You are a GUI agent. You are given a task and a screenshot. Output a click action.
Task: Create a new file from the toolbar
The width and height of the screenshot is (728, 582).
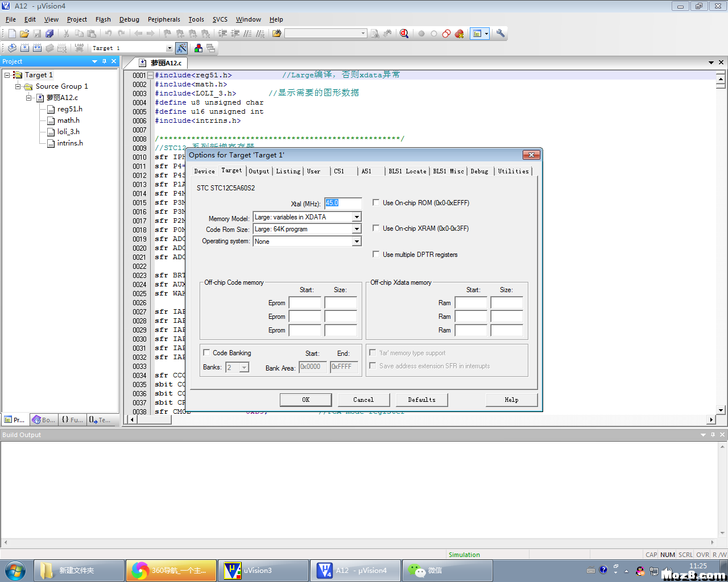(12, 34)
